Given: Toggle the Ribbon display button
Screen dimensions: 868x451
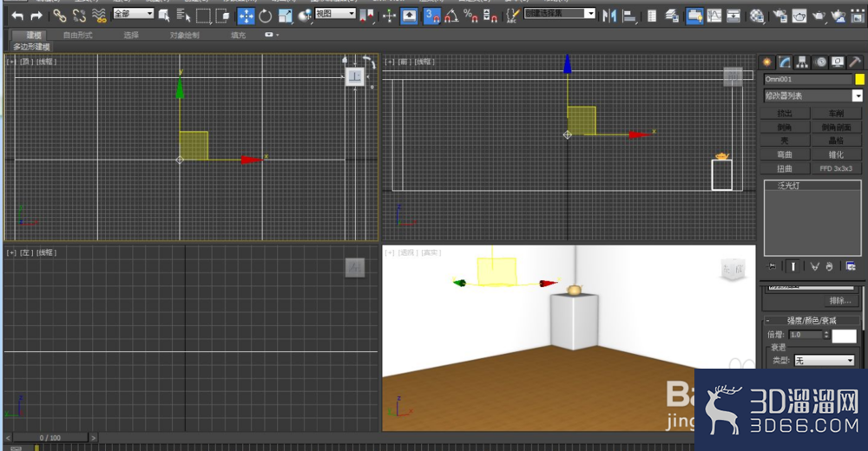Looking at the screenshot, I should point(694,16).
